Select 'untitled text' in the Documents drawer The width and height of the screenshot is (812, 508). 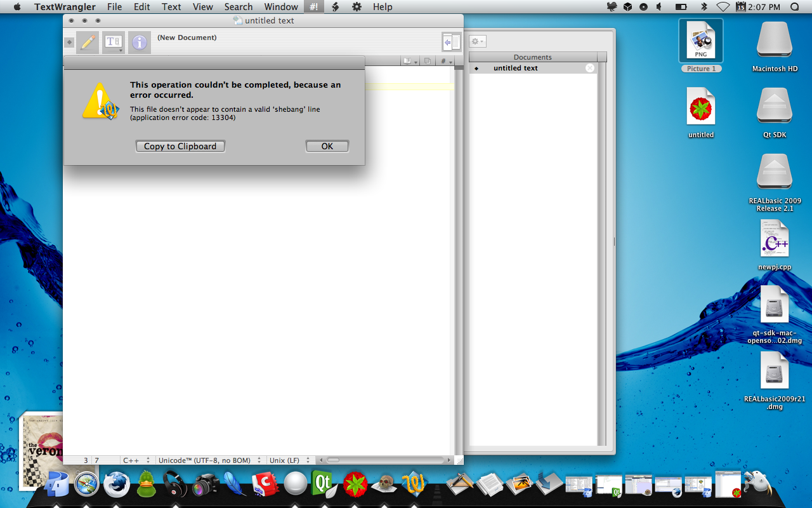(x=533, y=68)
